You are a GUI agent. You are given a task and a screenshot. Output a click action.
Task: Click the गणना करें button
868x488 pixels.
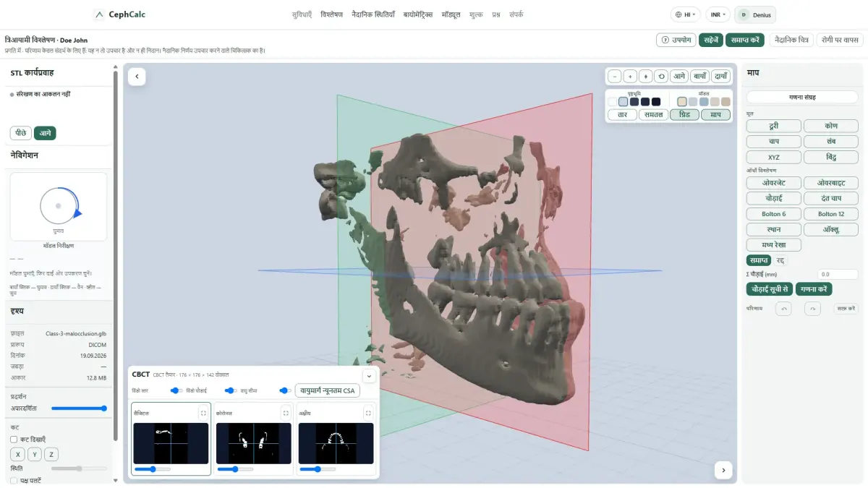pos(814,289)
